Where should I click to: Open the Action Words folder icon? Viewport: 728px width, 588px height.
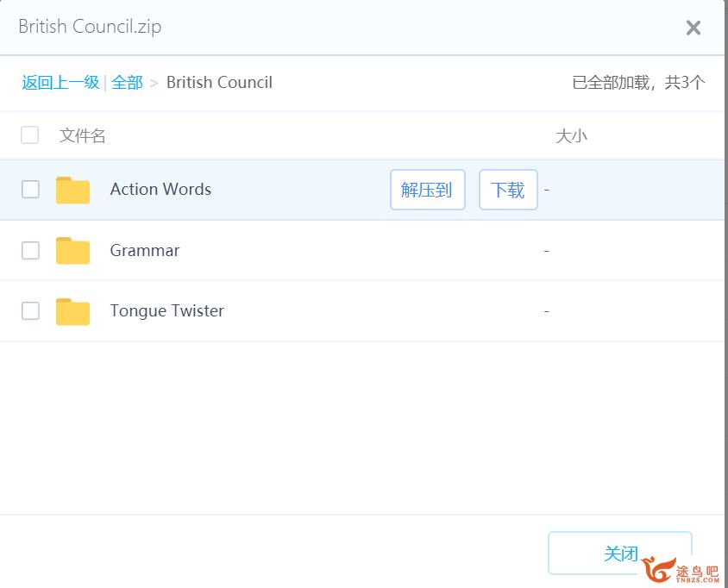pyautogui.click(x=72, y=190)
